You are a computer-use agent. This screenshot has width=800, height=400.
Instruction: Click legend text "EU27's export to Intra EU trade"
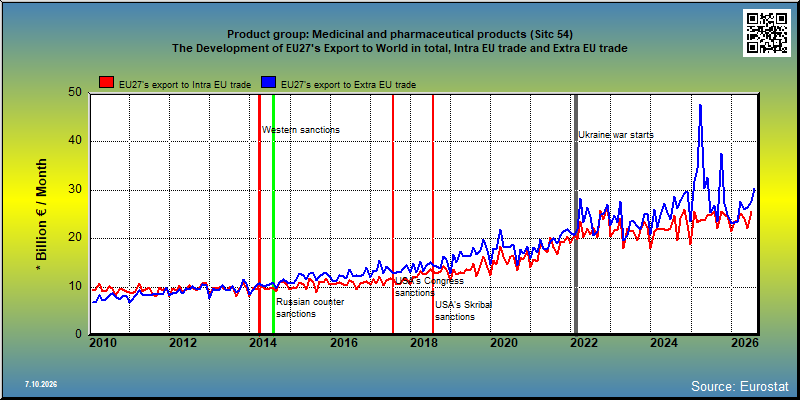185,85
